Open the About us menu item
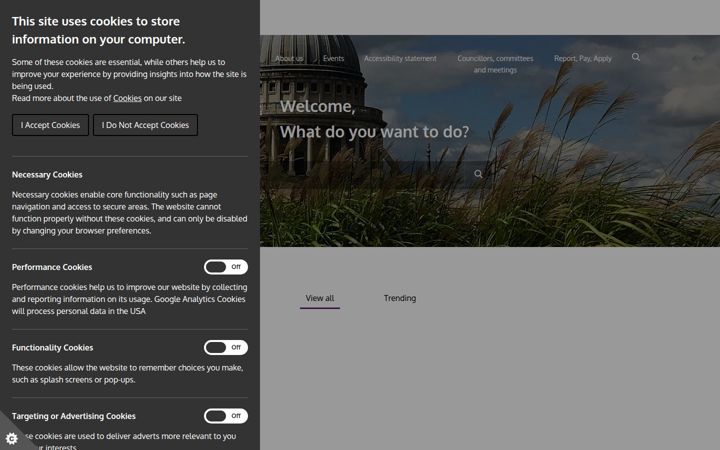This screenshot has width=720, height=450. tap(289, 58)
